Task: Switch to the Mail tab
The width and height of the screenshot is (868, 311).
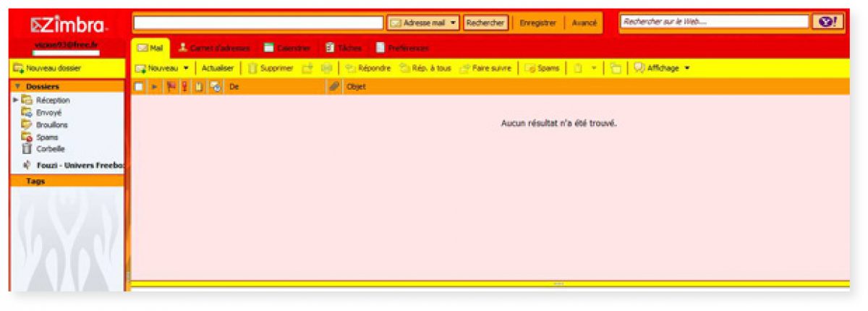Action: click(150, 48)
